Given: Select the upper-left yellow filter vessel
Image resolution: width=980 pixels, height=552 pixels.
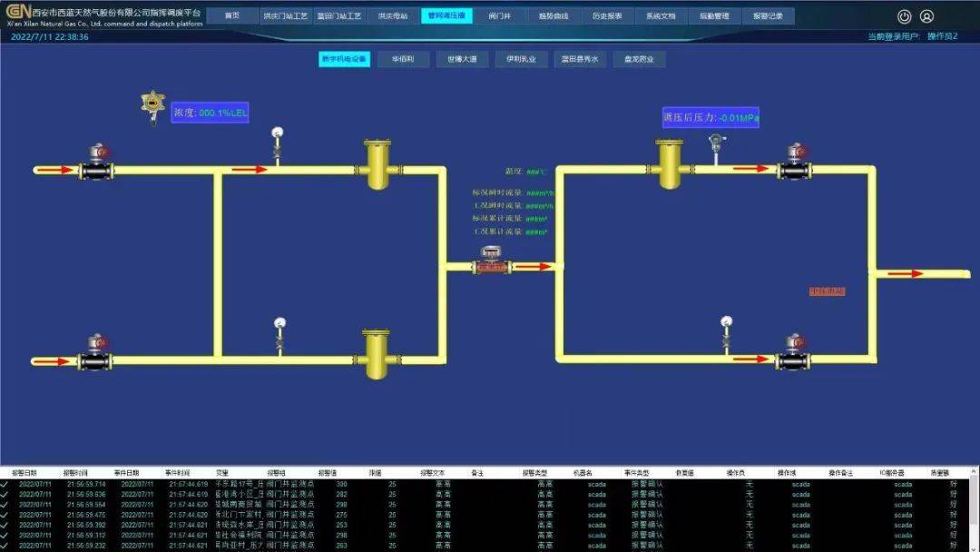Looking at the screenshot, I should (x=377, y=164).
